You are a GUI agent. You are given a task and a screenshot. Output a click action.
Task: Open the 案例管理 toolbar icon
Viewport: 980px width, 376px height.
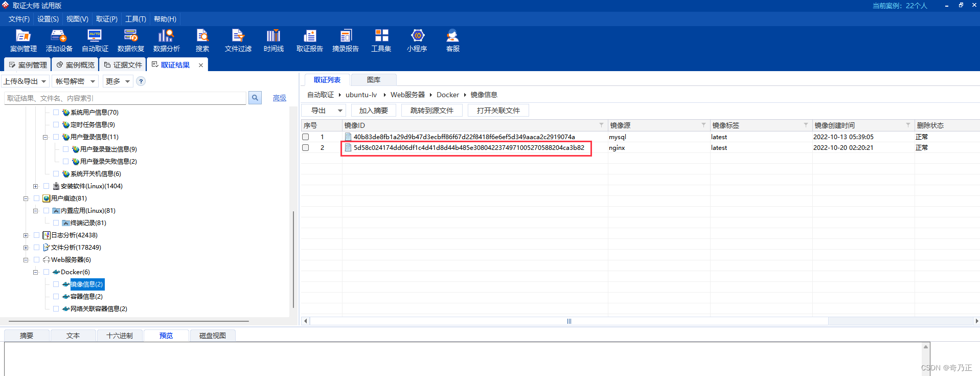(23, 40)
